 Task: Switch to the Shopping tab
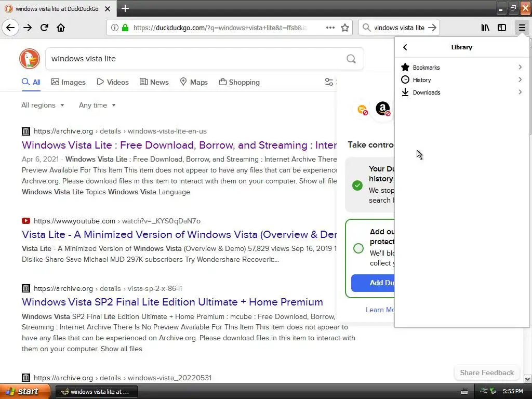(239, 82)
